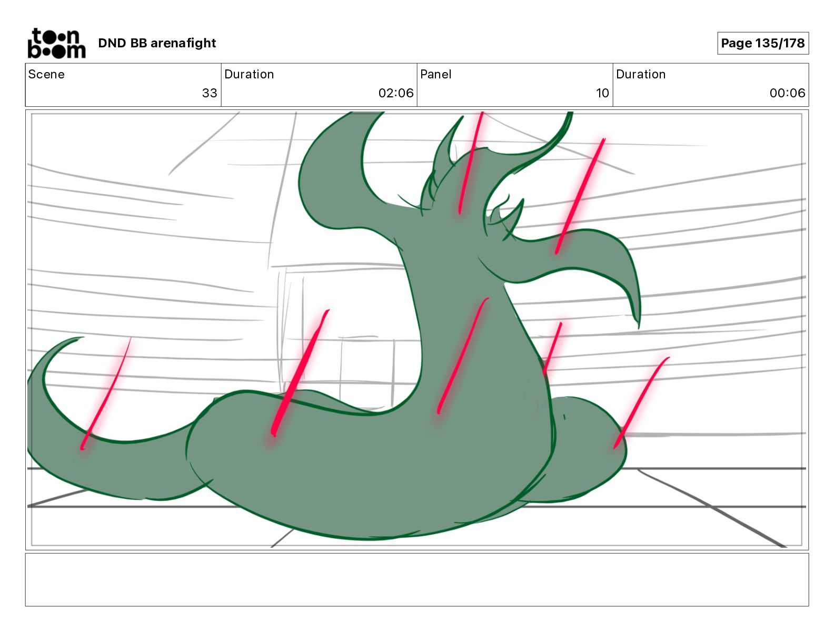Select the title 'DND BB arenafight'

coord(157,43)
